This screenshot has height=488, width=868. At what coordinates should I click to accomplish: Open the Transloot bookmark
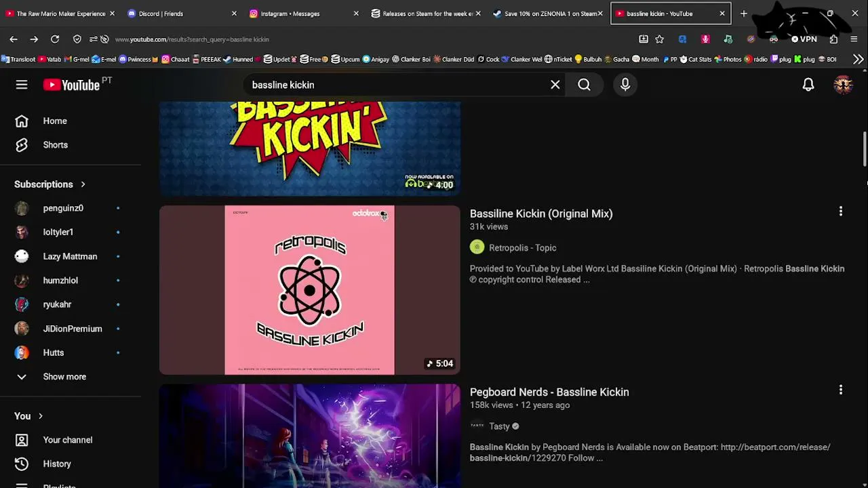click(x=18, y=59)
